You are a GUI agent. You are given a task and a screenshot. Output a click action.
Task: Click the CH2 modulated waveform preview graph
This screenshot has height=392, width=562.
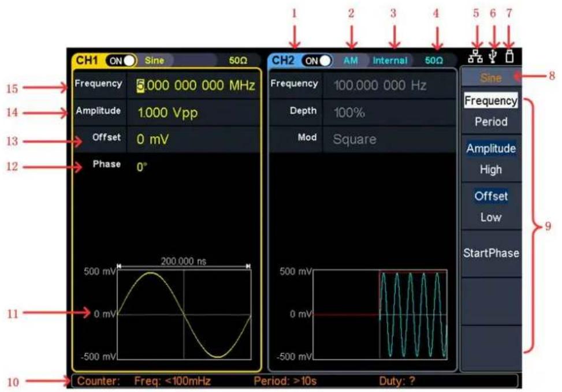point(380,315)
